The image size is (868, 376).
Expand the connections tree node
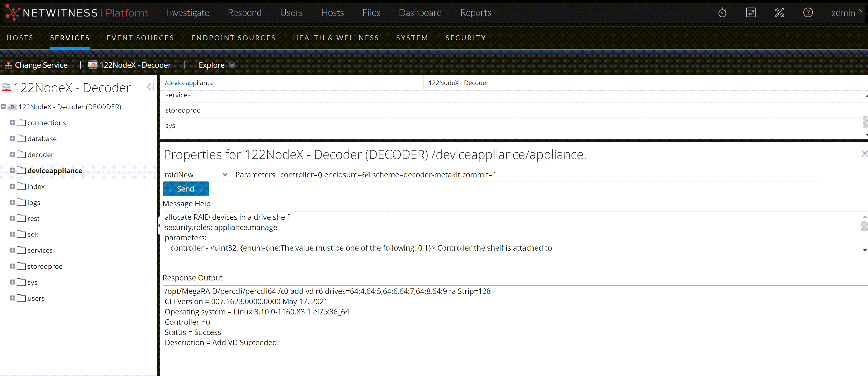click(x=12, y=122)
